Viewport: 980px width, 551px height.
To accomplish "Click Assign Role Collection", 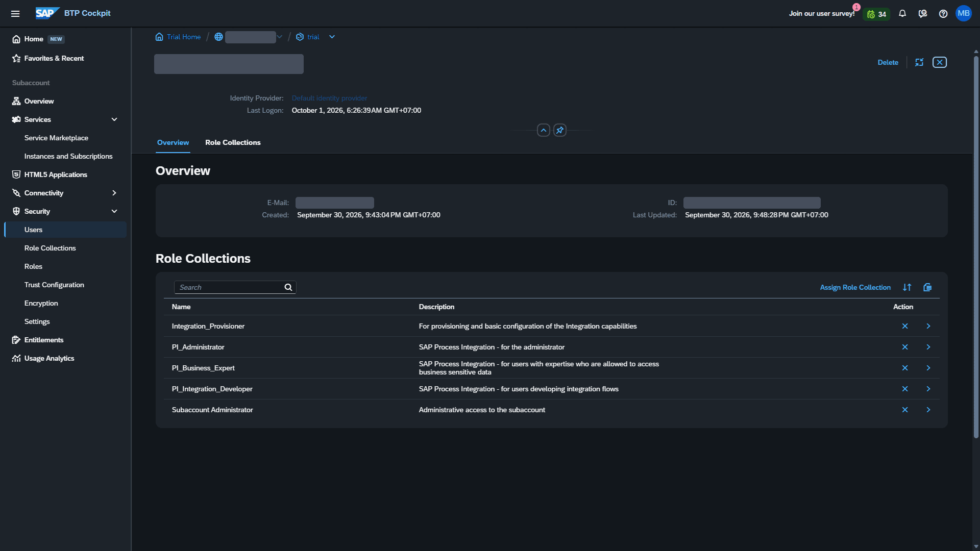I will [855, 287].
